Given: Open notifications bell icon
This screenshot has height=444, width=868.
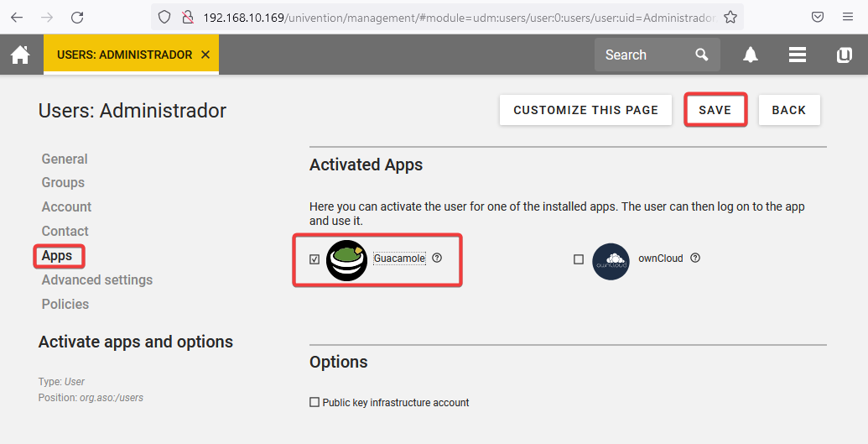Looking at the screenshot, I should [x=751, y=55].
